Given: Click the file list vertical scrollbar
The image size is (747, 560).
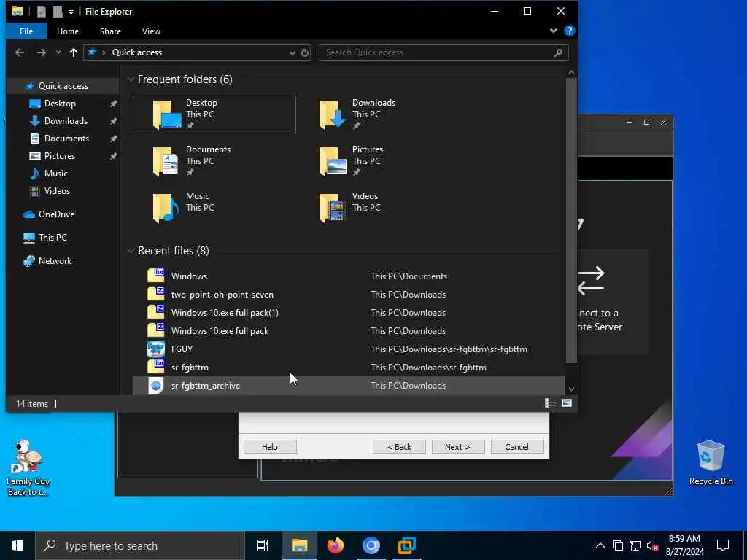Looking at the screenshot, I should (x=571, y=220).
